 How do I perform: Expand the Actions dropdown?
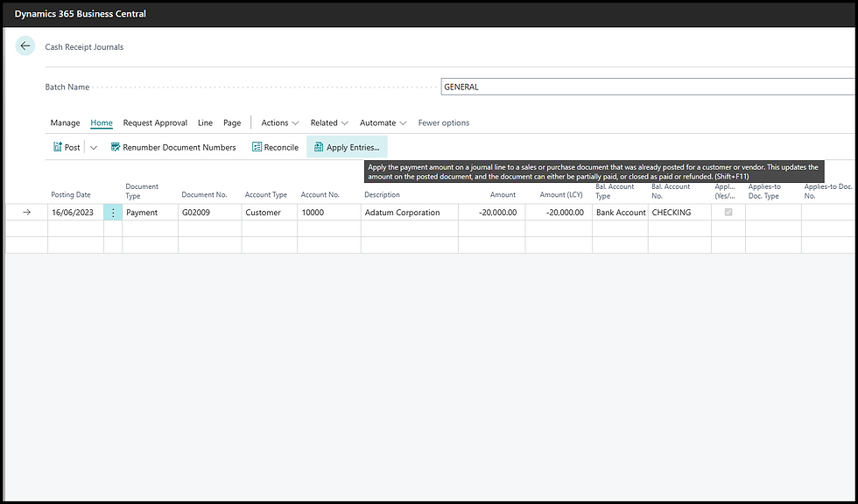[x=279, y=123]
